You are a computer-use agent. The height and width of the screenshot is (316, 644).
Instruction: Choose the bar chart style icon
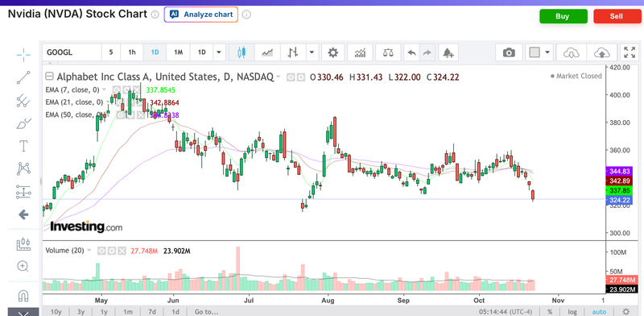click(293, 52)
